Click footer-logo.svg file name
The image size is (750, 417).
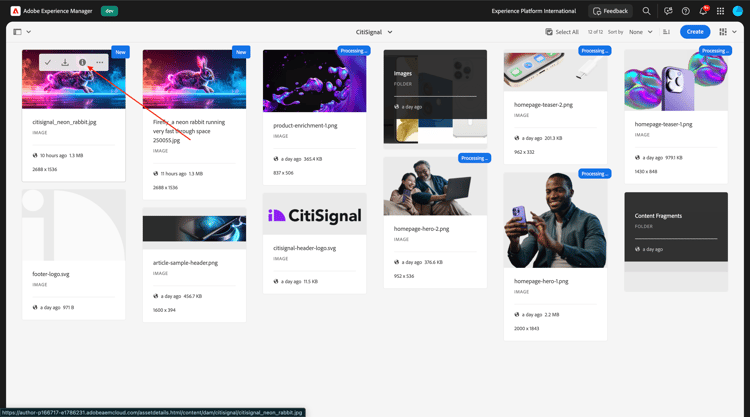(51, 274)
